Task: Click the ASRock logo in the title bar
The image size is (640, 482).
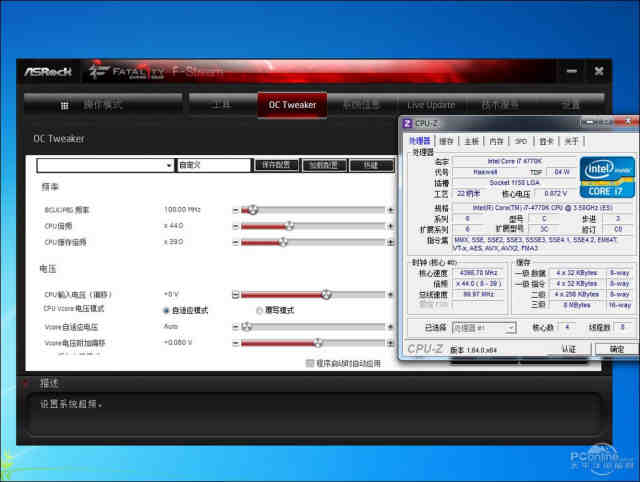Action: tap(48, 72)
